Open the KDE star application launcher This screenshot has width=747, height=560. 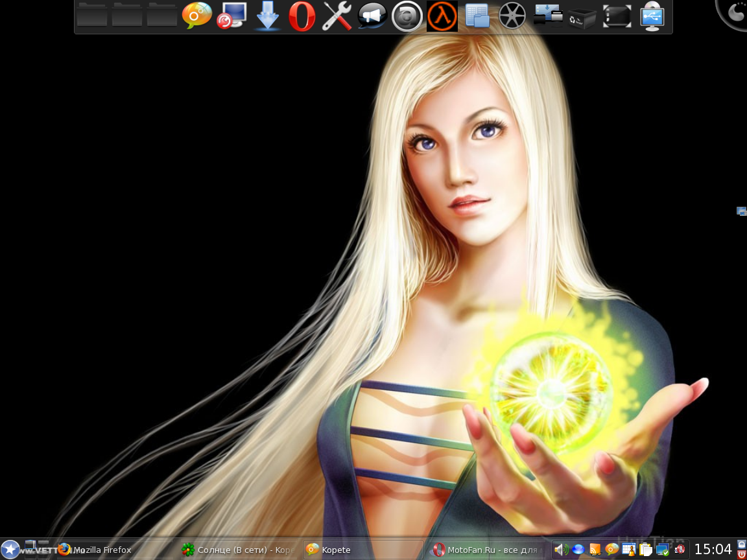[x=10, y=550]
